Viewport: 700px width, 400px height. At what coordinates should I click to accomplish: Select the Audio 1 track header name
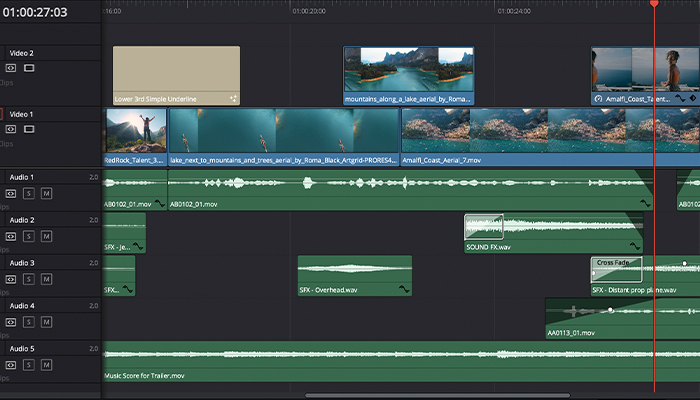(21, 177)
